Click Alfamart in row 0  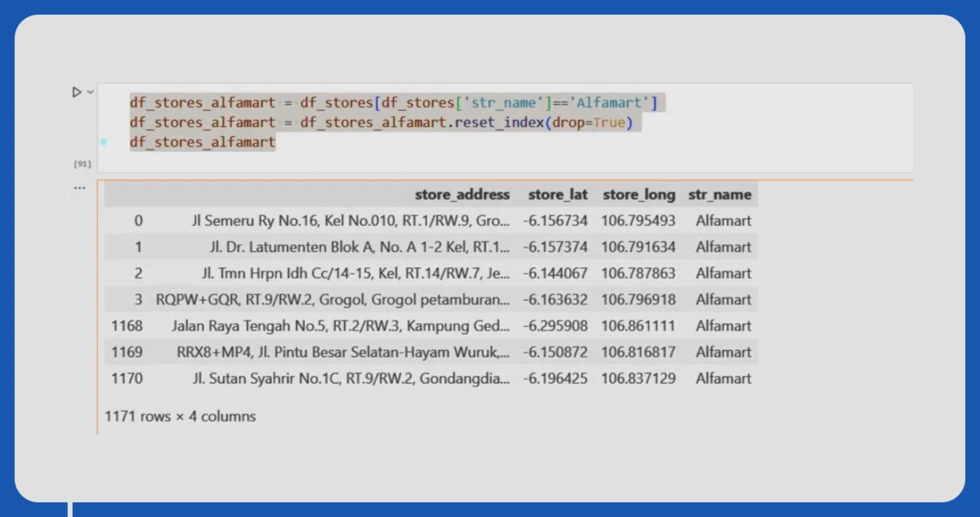coord(723,221)
